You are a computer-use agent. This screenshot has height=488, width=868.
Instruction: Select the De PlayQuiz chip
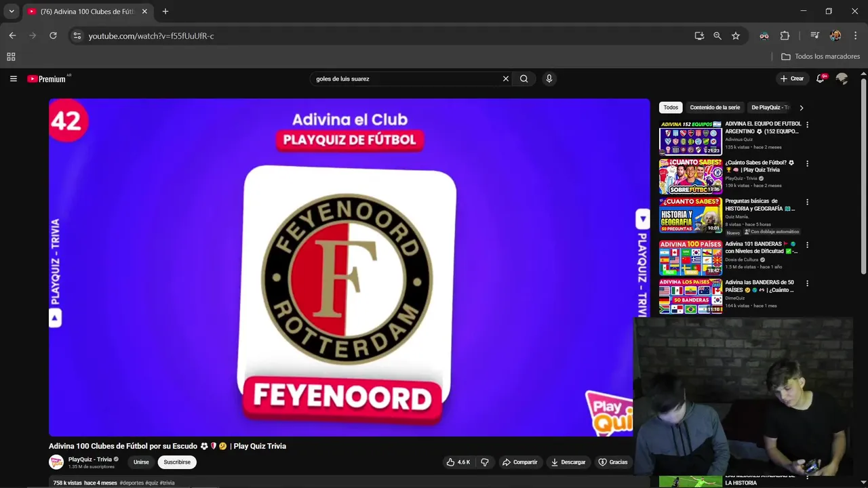click(769, 107)
